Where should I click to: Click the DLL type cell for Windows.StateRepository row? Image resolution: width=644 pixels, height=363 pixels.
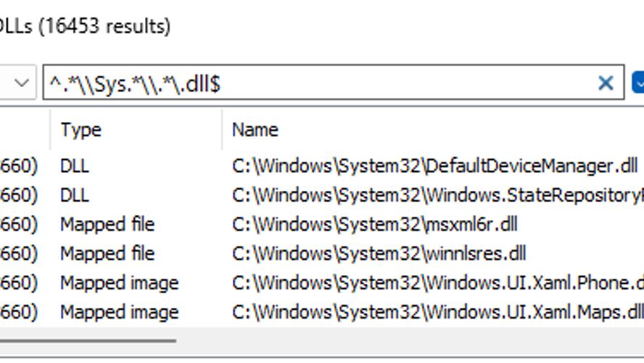[x=75, y=195]
